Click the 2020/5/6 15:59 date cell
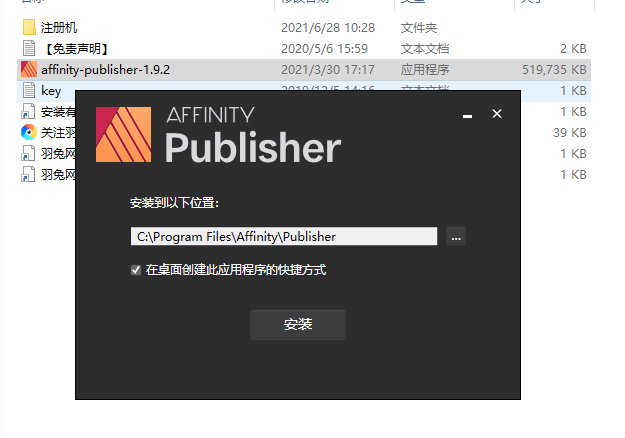The width and height of the screenshot is (625, 438). 324,49
